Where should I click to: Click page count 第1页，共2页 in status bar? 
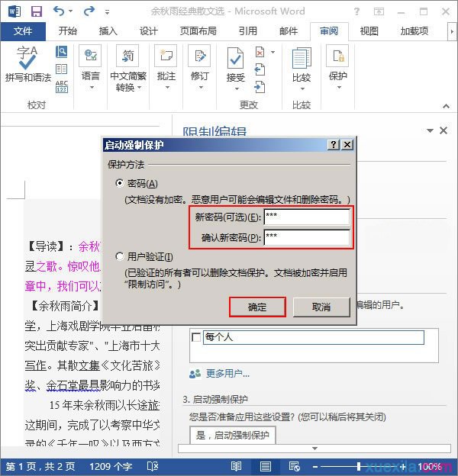coord(40,466)
